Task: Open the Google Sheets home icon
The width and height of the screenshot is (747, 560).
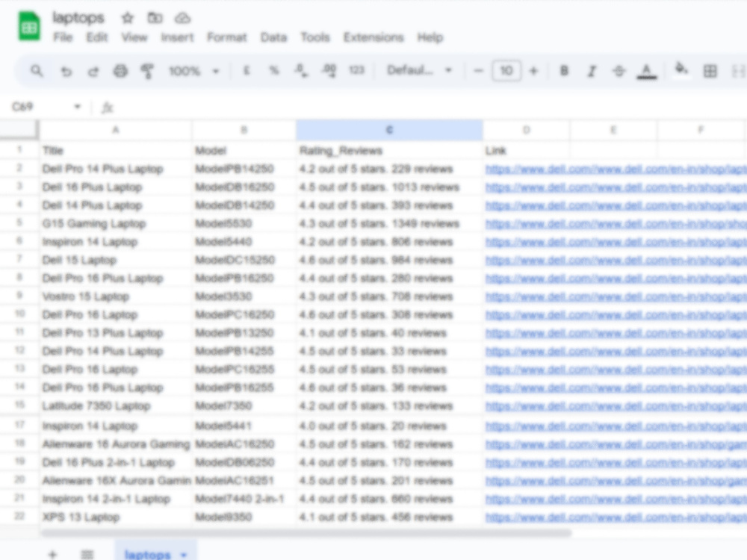Action: click(x=29, y=27)
